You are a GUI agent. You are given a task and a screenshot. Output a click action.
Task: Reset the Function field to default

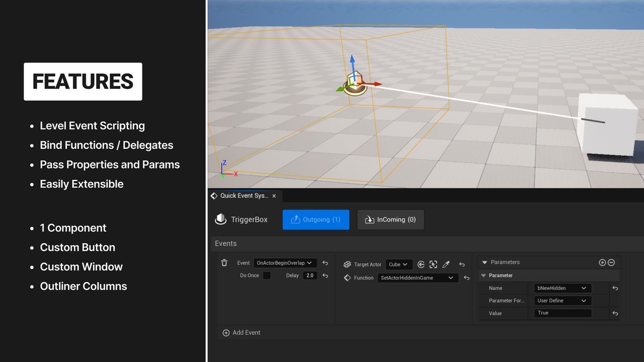(466, 278)
